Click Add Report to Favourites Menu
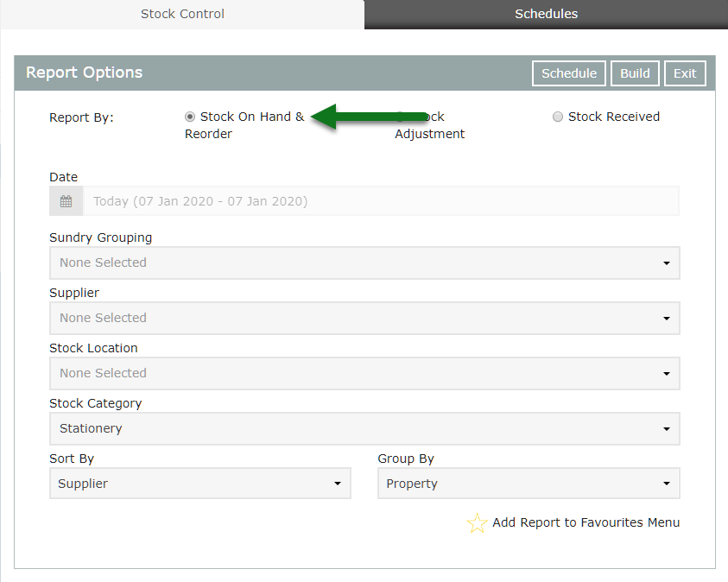The height and width of the screenshot is (582, 728). click(x=586, y=522)
